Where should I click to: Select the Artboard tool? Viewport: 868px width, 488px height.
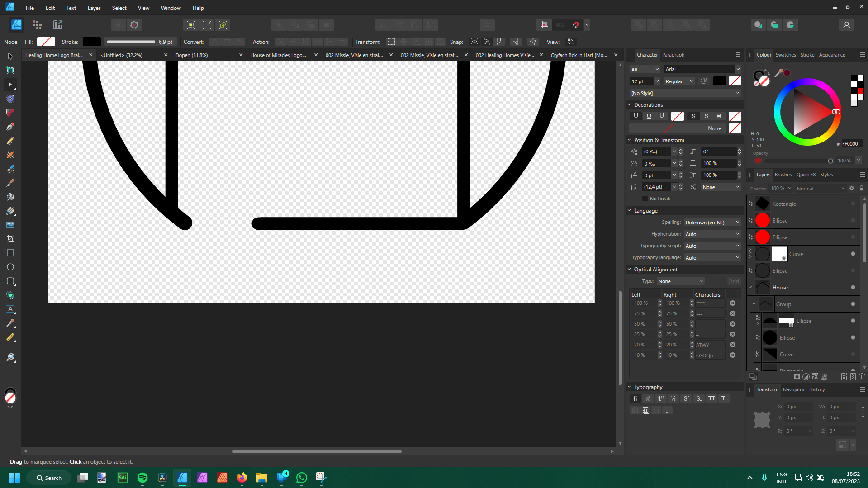coord(10,71)
